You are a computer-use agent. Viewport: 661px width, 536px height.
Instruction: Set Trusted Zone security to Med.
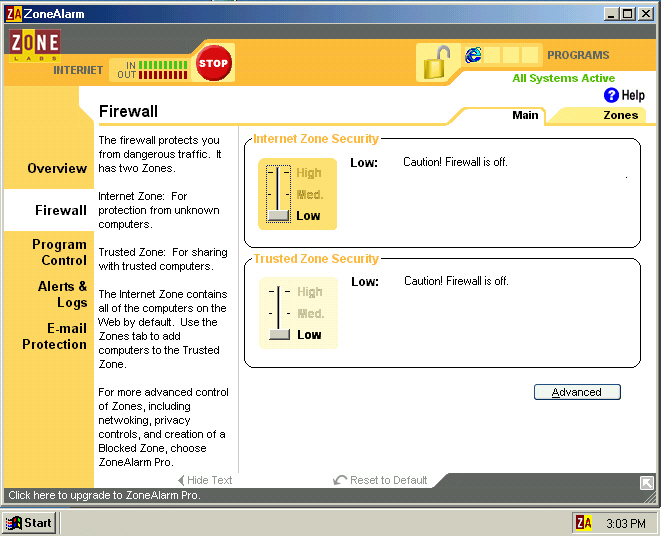click(x=311, y=314)
